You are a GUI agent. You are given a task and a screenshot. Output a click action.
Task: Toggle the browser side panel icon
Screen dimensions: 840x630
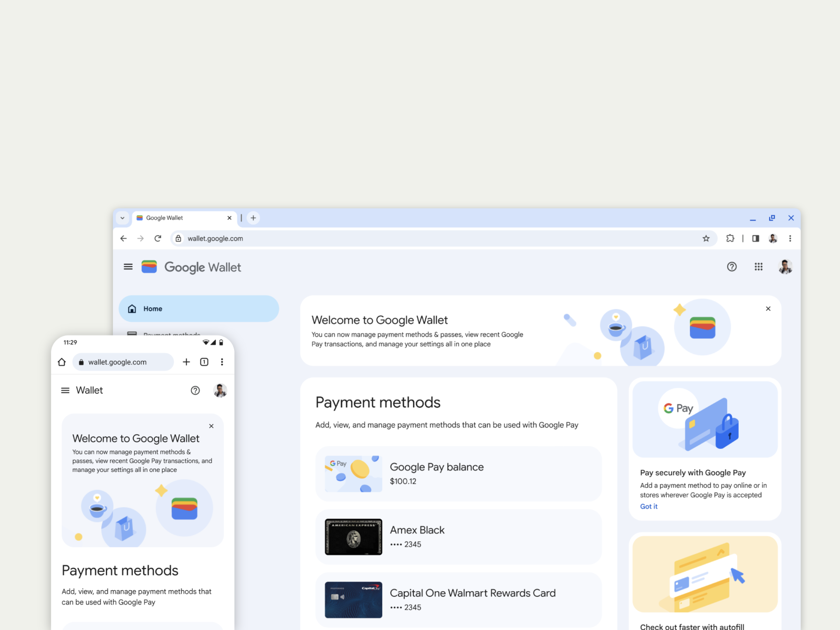(755, 238)
